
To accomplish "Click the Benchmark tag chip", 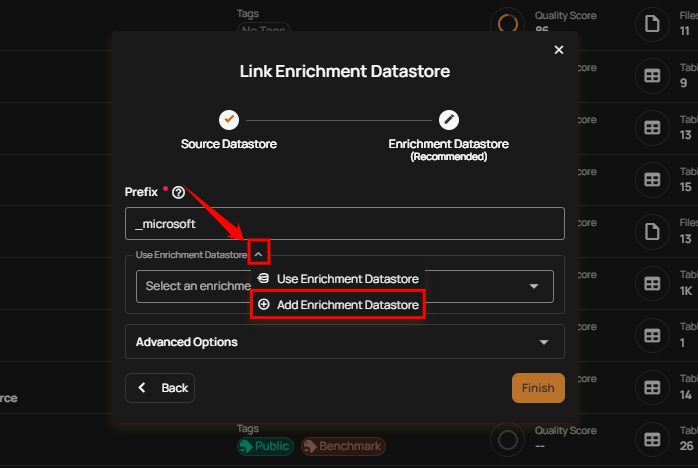I will pos(343,446).
